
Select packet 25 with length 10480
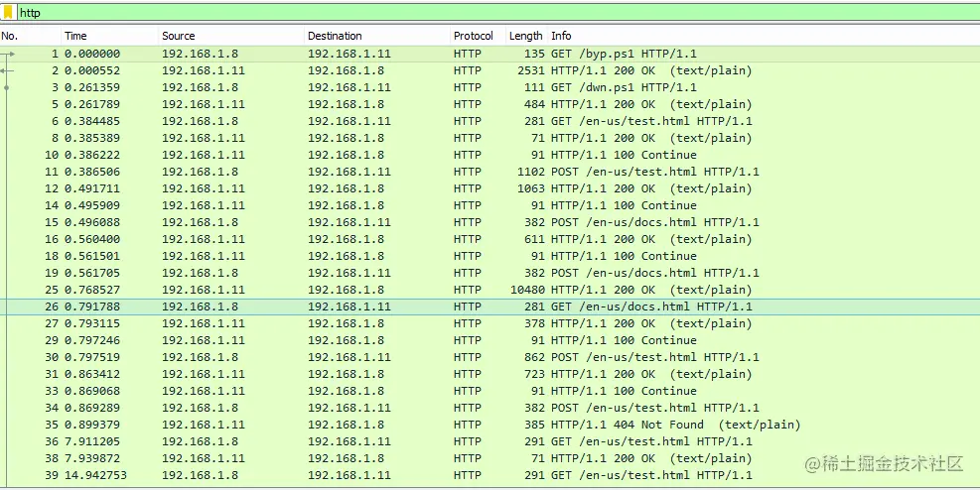pos(490,290)
